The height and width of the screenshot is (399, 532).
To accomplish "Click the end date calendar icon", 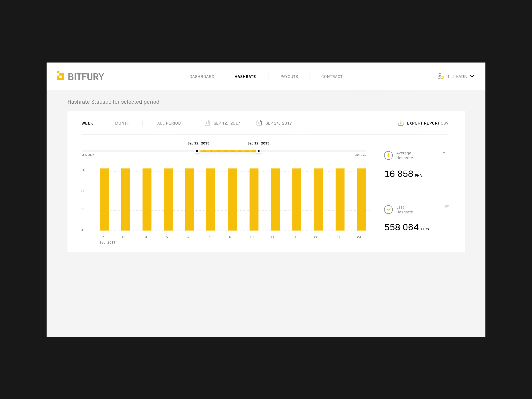I will [259, 123].
